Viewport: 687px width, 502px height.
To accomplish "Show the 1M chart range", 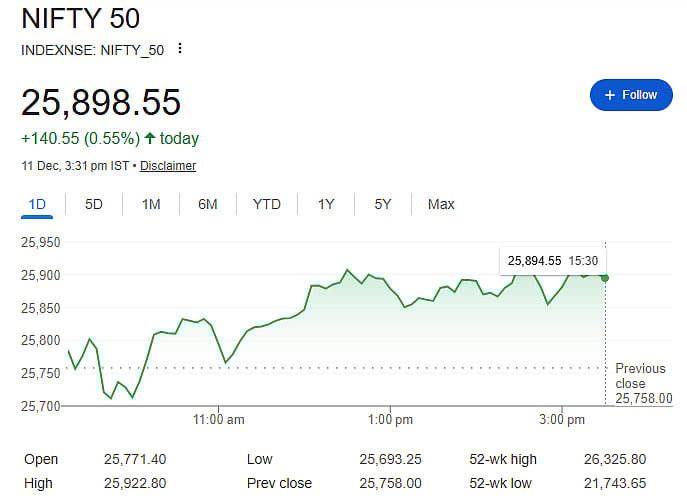I will [x=151, y=204].
